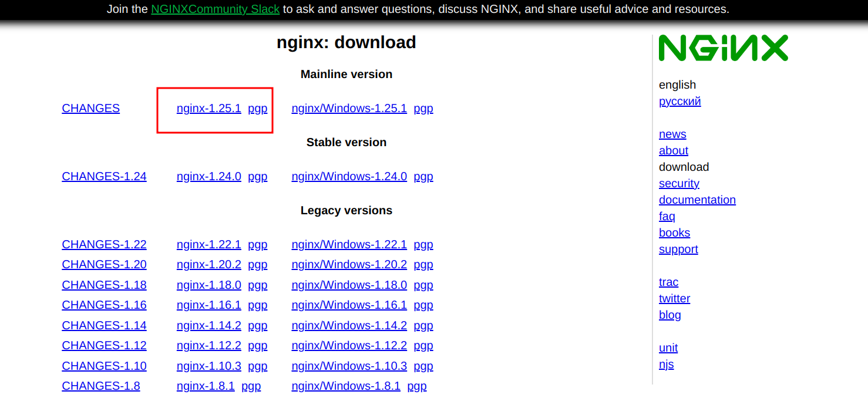
Task: Download nginx/Windows-1.18.0
Action: 349,285
